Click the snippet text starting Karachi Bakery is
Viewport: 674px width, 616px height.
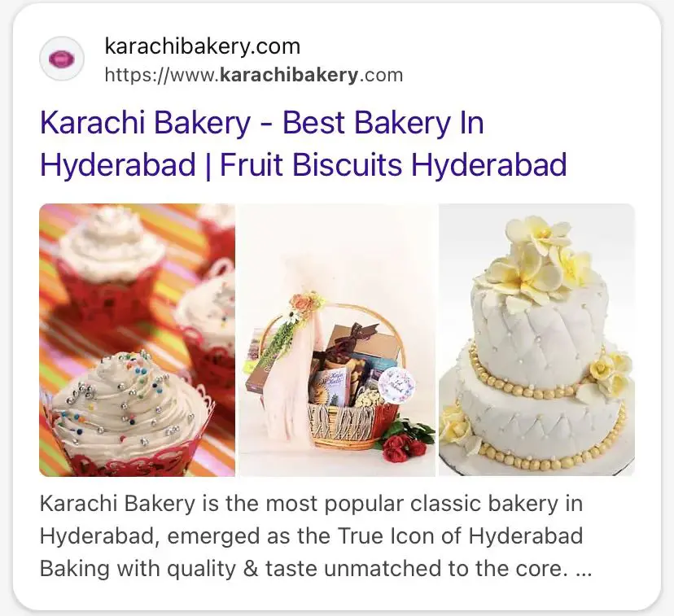click(x=316, y=536)
